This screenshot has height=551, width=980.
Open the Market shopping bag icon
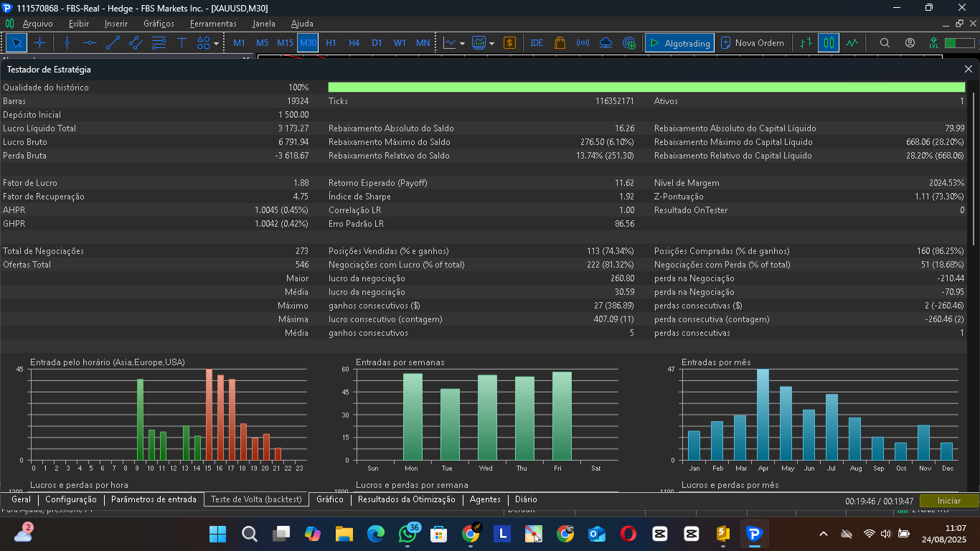coord(560,43)
